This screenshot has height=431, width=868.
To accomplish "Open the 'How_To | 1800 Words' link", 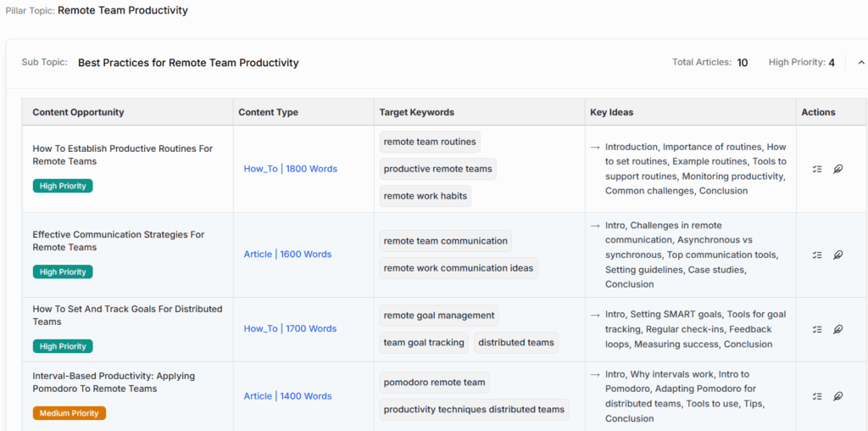I will click(x=290, y=169).
